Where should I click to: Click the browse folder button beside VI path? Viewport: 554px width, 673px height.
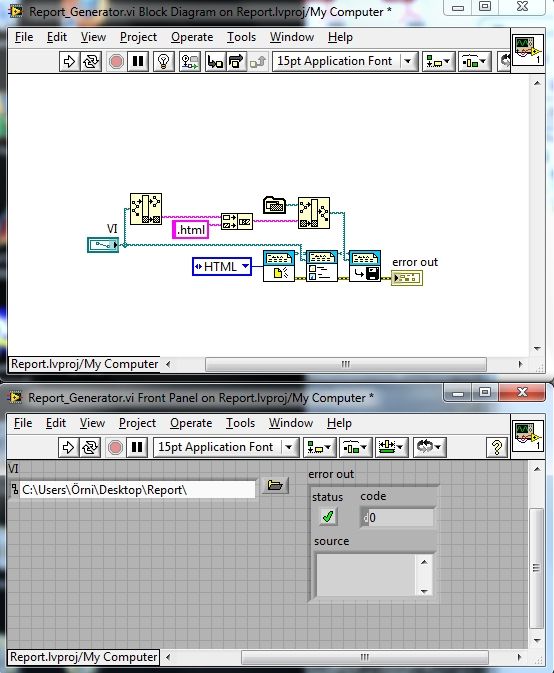click(275, 485)
